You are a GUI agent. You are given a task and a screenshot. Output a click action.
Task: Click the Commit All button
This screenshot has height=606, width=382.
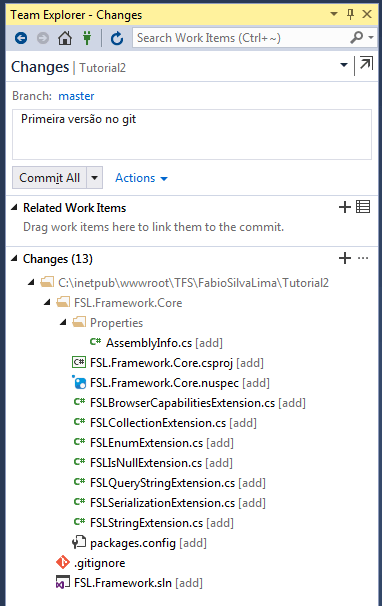pos(49,178)
